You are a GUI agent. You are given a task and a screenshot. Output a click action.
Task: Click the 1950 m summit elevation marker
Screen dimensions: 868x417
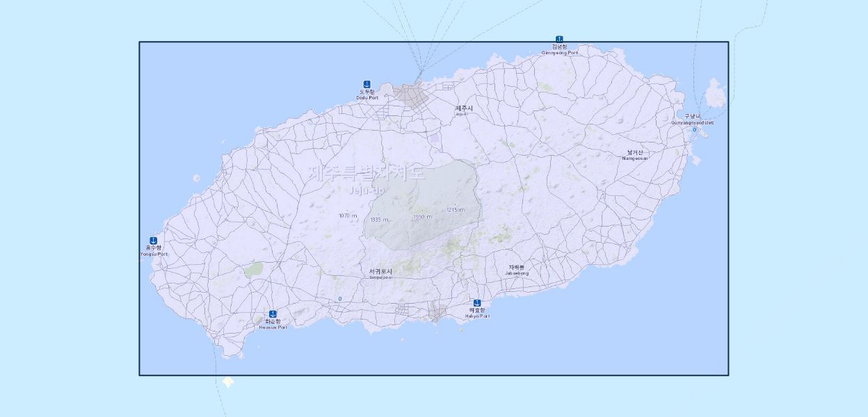[422, 216]
